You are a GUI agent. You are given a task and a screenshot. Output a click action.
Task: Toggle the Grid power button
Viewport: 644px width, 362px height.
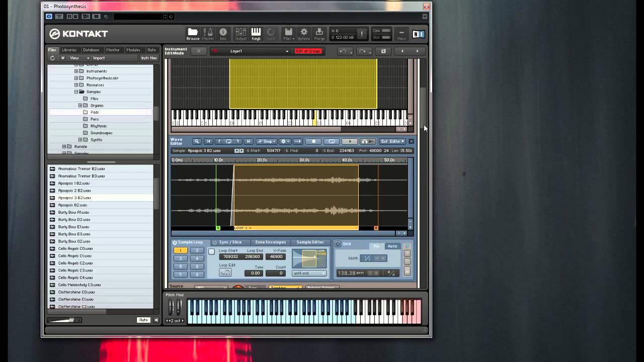338,244
